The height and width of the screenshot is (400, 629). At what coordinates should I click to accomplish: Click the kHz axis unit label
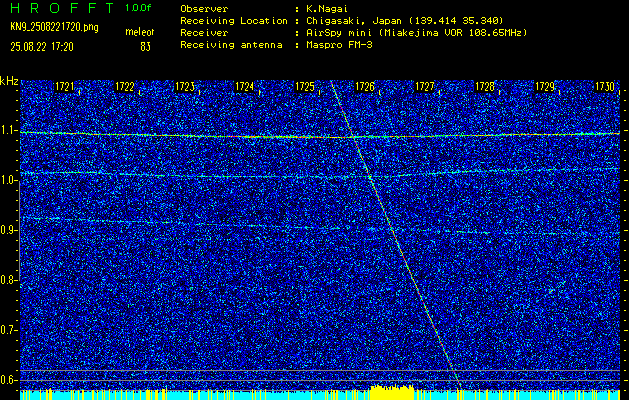[9, 81]
